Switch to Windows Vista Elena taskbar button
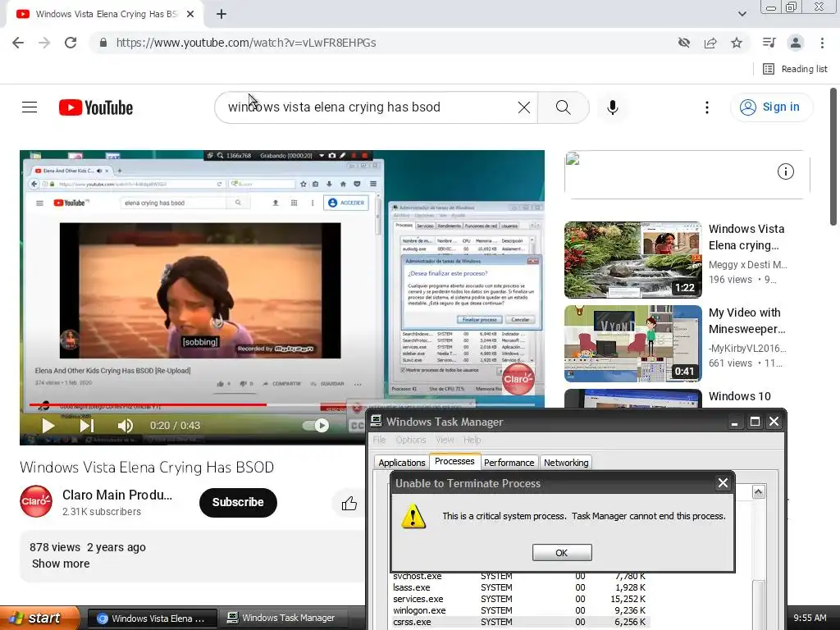840x630 pixels. click(x=152, y=619)
